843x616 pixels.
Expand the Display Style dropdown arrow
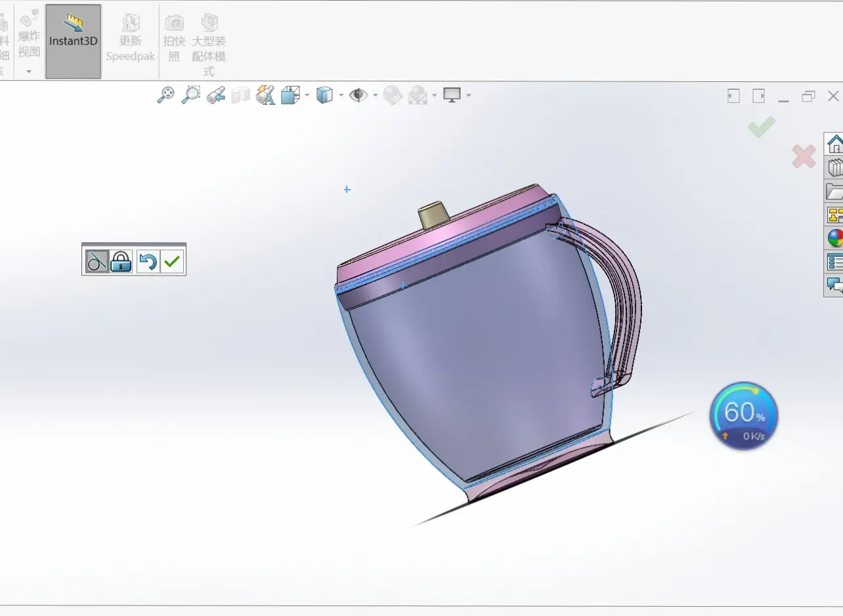point(341,96)
